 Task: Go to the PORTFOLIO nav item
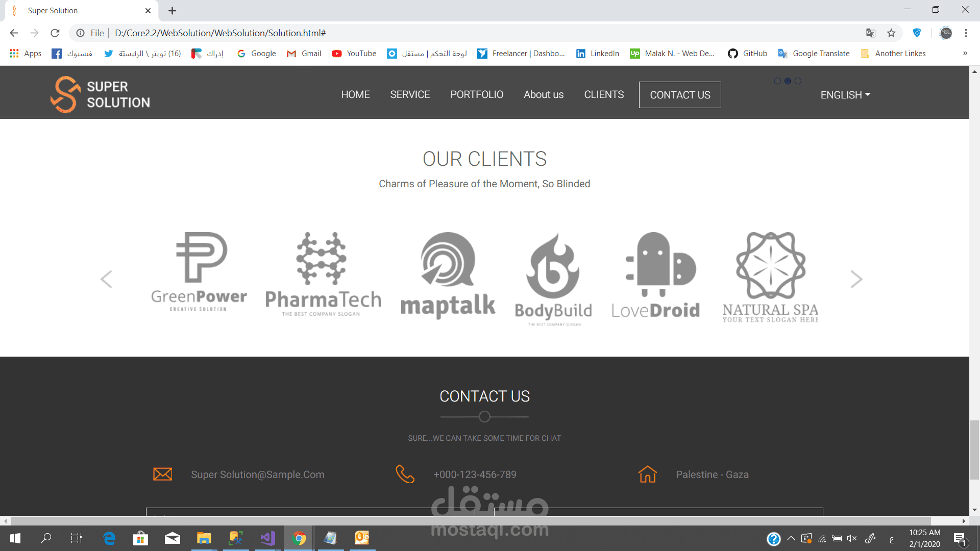click(477, 94)
